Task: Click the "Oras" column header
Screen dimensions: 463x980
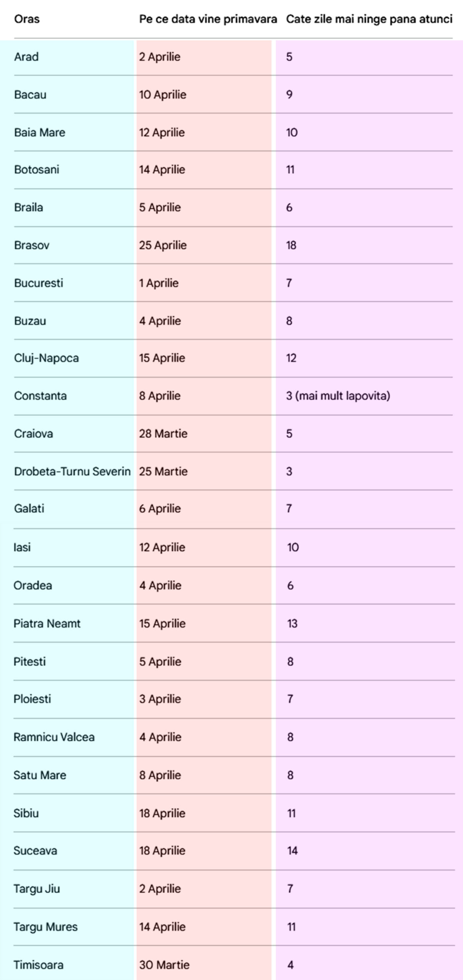Action: tap(27, 19)
